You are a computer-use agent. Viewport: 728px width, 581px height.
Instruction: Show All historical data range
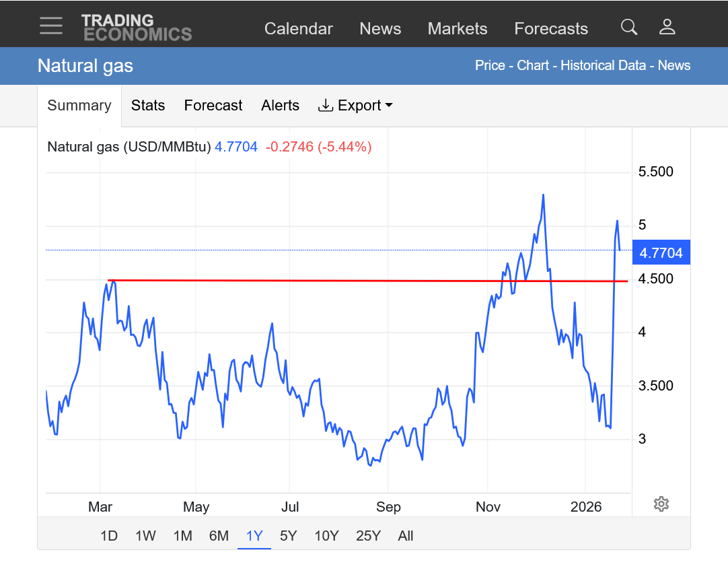click(406, 536)
